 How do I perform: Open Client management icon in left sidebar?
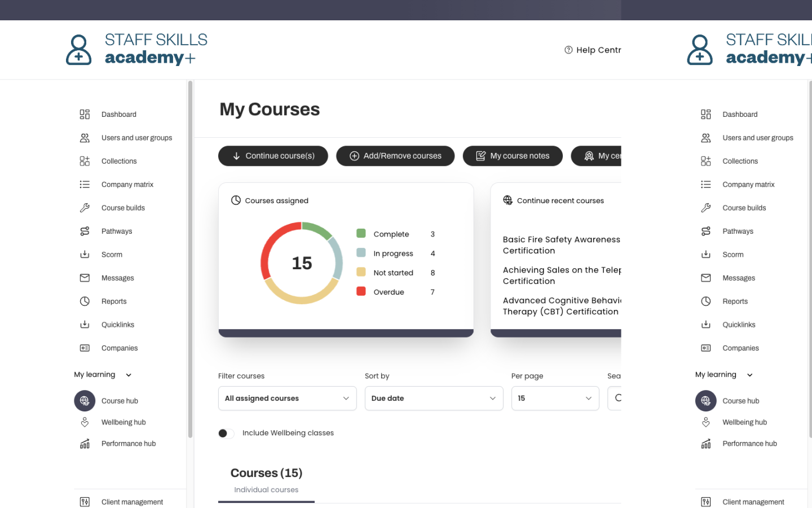coord(85,502)
